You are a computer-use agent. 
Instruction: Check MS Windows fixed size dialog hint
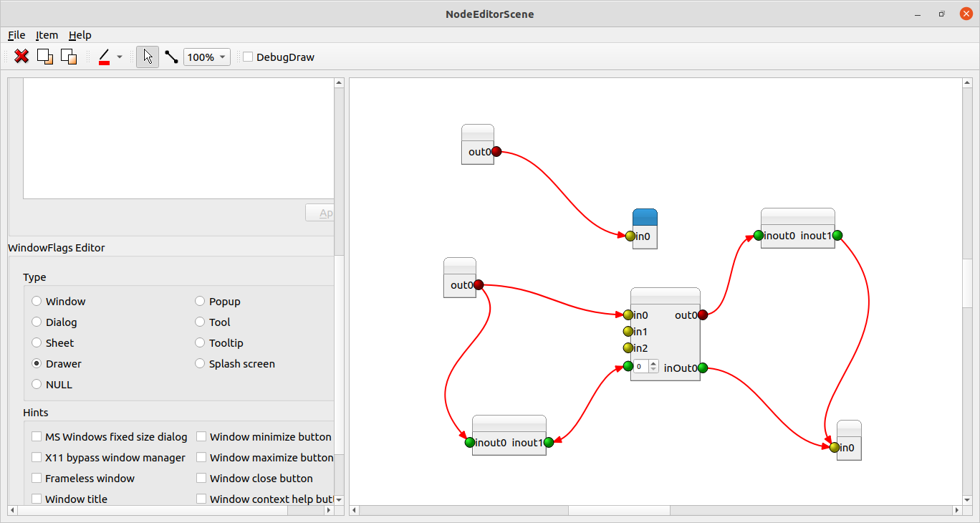coord(37,437)
